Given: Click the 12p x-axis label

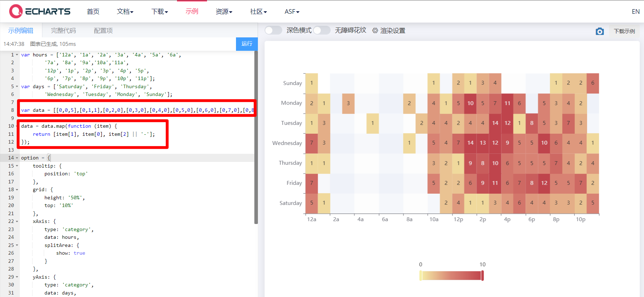Looking at the screenshot, I should pyautogui.click(x=458, y=219).
